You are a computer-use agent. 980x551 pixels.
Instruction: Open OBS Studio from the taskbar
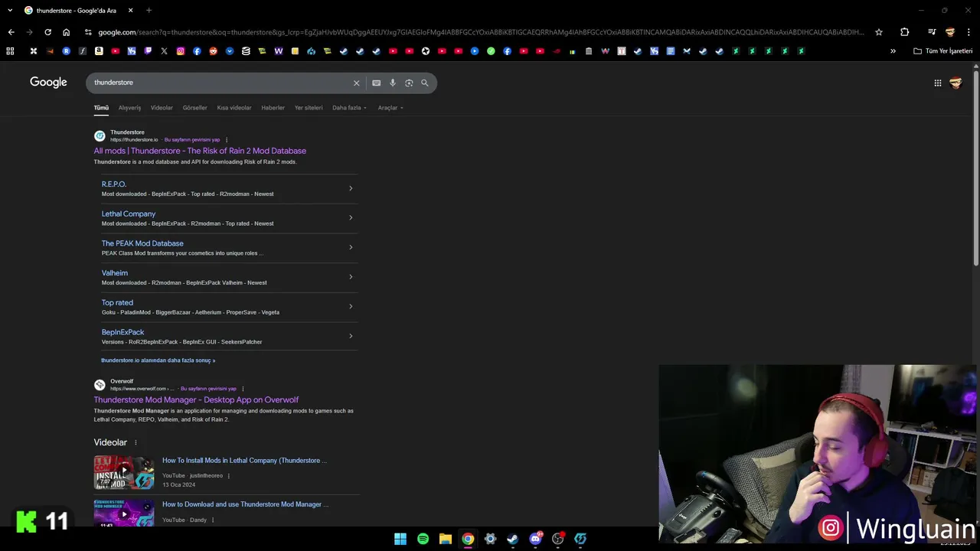point(557,539)
